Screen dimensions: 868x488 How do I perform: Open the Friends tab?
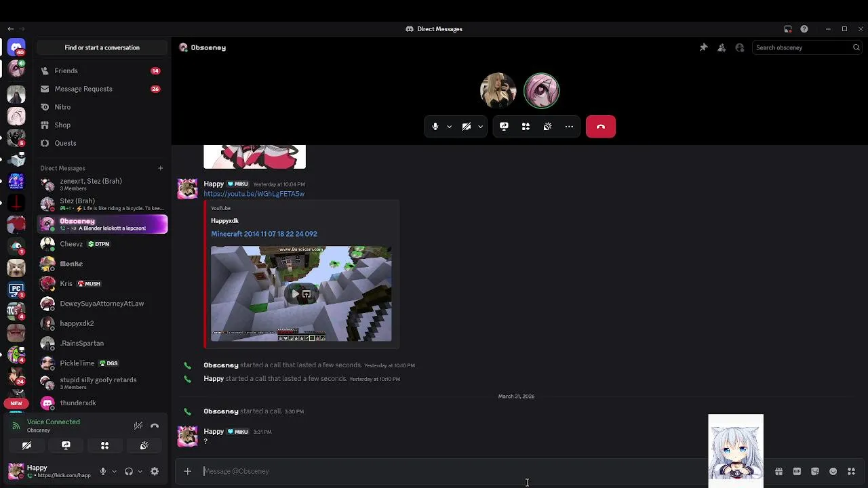(102, 70)
